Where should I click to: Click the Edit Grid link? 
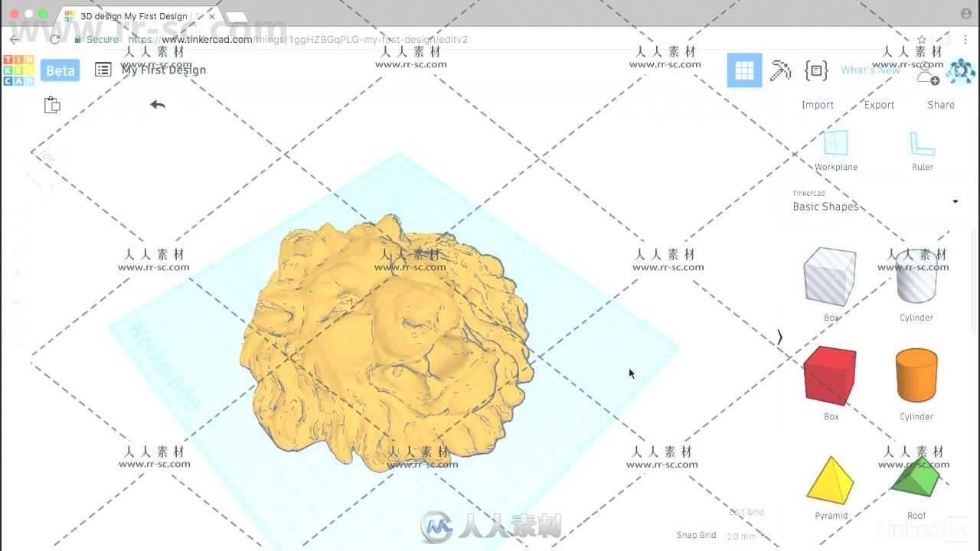pos(746,512)
